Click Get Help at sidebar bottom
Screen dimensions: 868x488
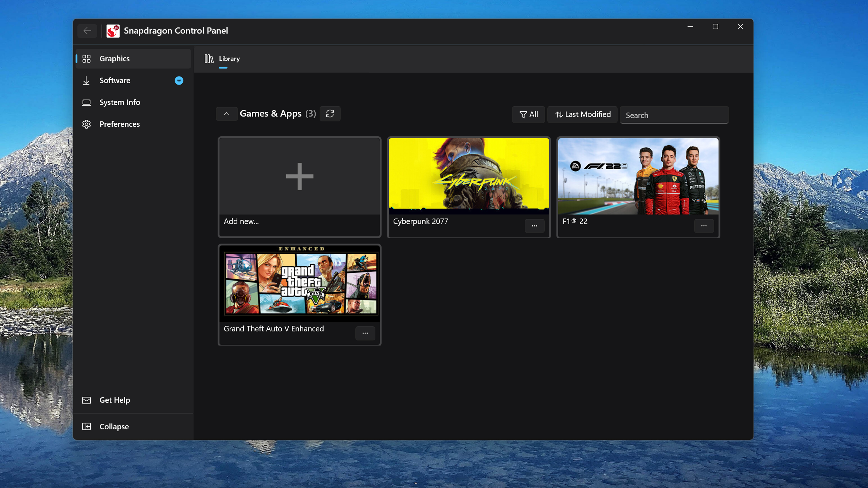point(115,400)
